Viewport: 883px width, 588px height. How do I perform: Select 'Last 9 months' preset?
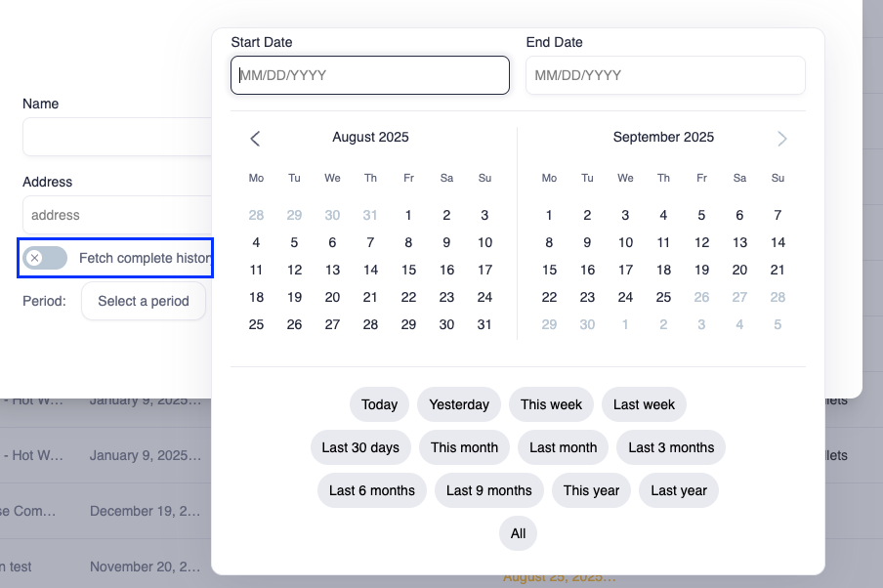(488, 490)
